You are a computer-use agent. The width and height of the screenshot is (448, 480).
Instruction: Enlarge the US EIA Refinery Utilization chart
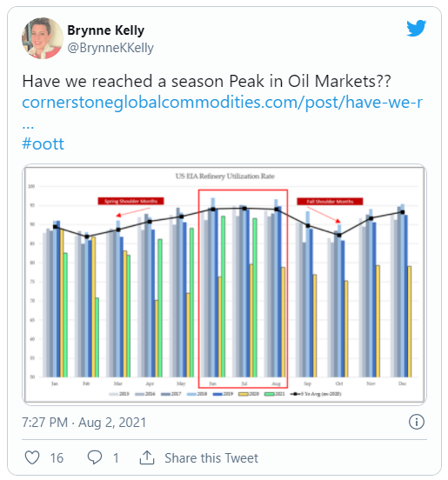coord(224,284)
